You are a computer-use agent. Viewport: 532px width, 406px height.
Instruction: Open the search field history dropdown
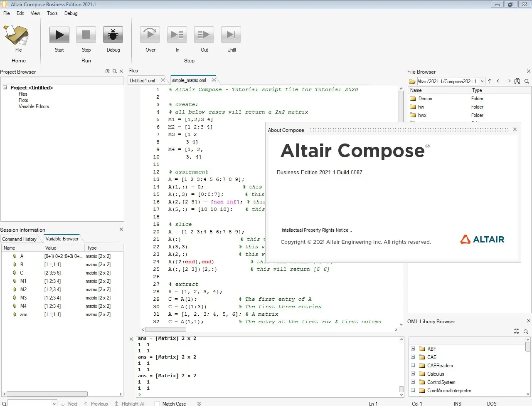54,403
